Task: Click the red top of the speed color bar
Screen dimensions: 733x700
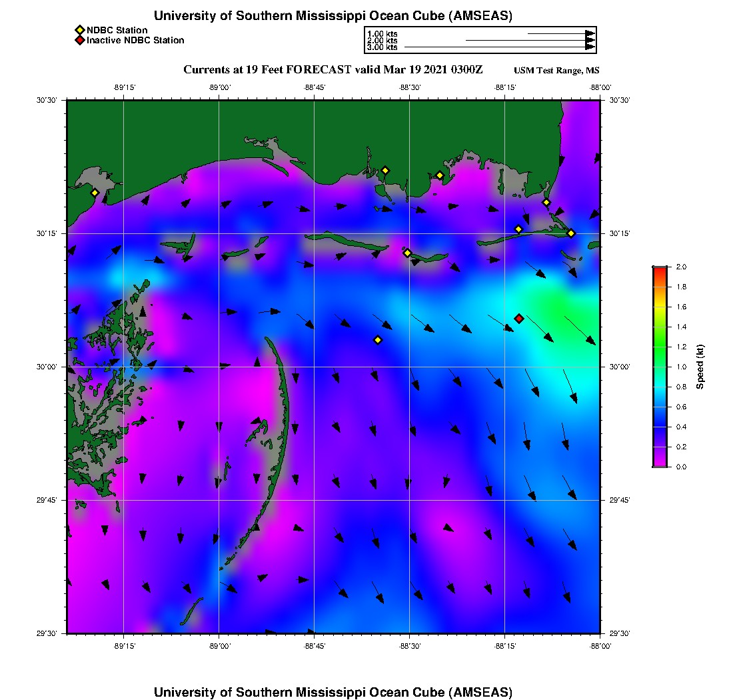Action: tap(659, 270)
